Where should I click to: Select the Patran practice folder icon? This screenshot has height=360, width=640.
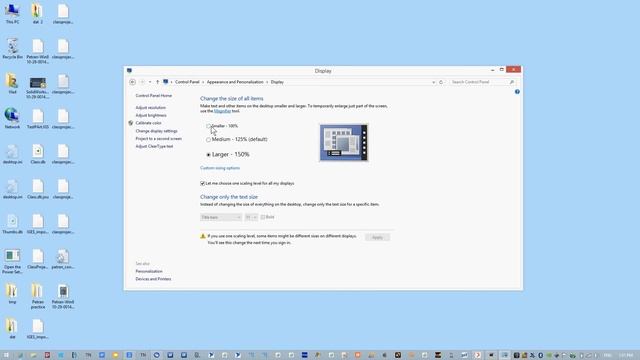pos(38,296)
